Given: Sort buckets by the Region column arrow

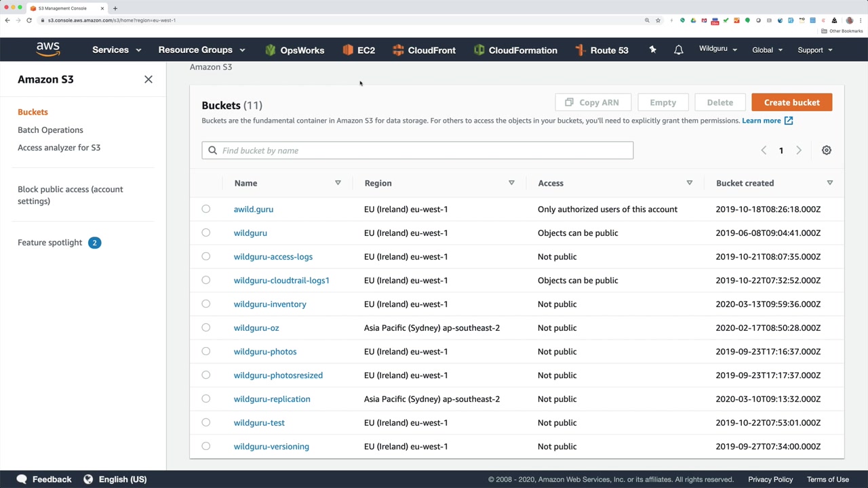Looking at the screenshot, I should tap(511, 183).
